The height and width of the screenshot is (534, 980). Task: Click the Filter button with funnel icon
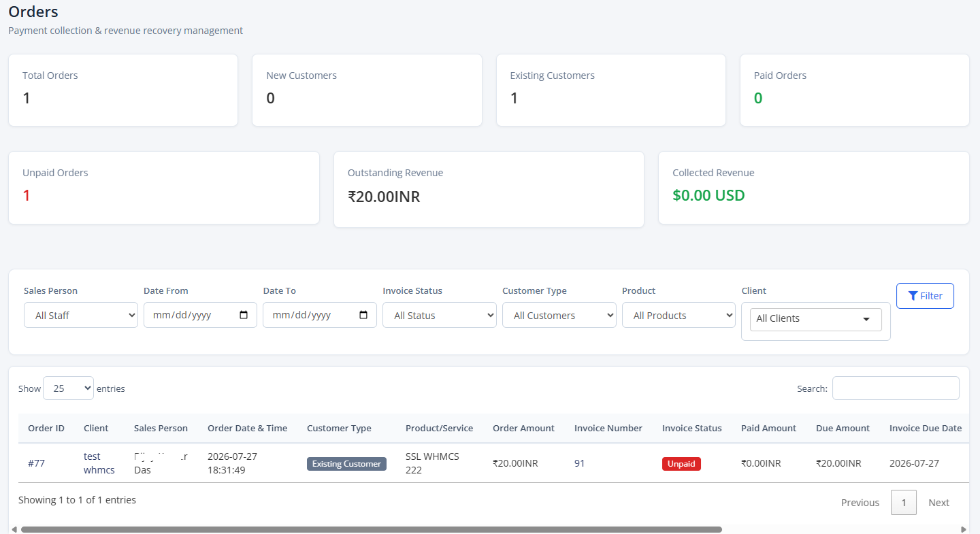coord(925,296)
